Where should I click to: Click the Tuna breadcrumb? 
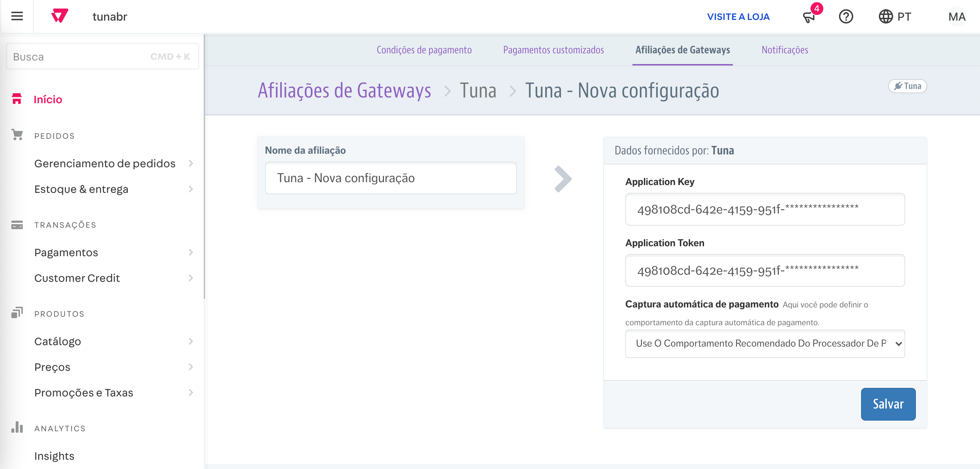(478, 91)
